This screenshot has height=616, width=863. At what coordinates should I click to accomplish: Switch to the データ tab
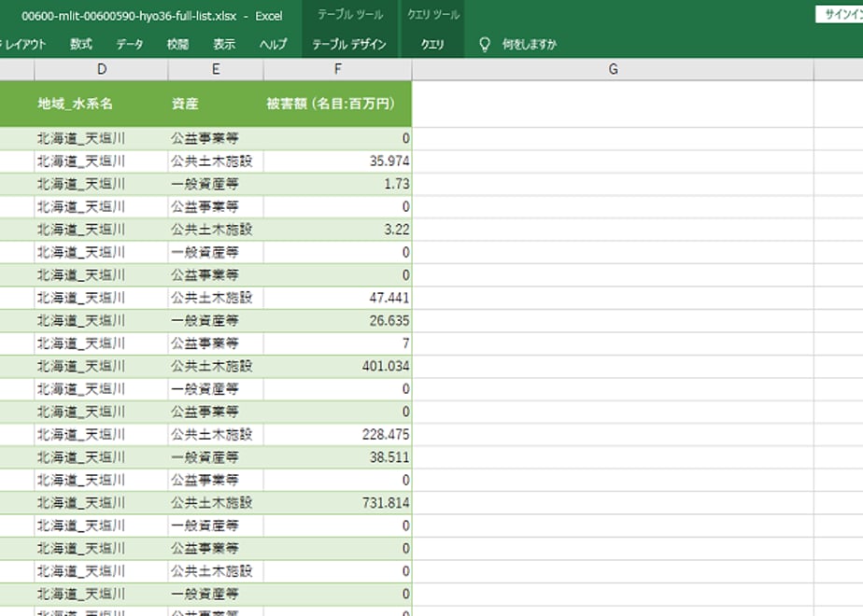pos(130,45)
